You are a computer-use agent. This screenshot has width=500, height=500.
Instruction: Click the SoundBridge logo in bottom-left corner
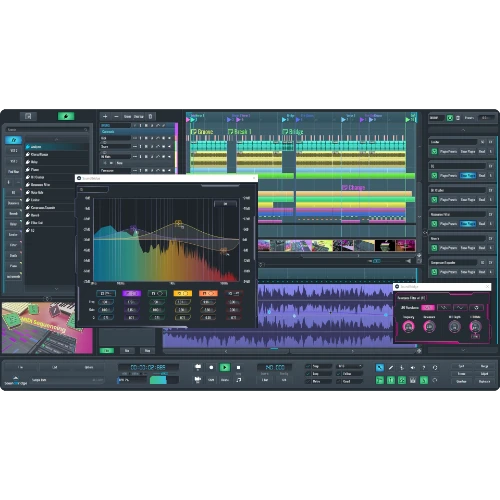point(16,381)
